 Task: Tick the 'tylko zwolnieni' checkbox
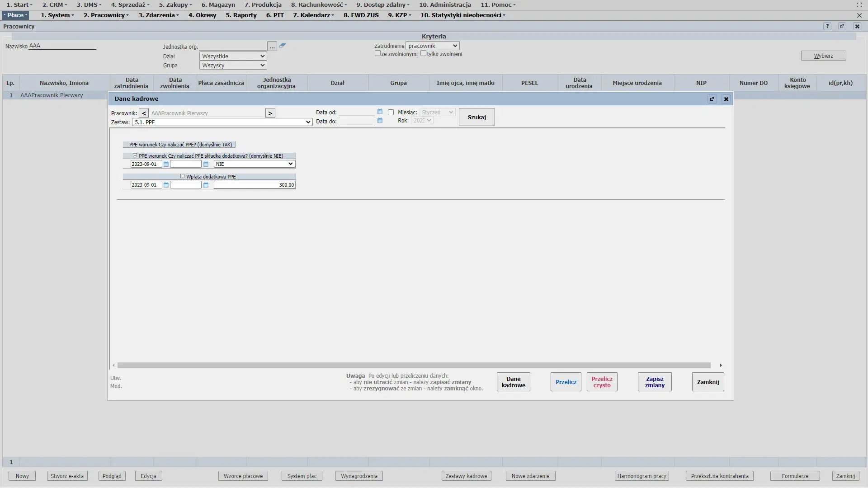pyautogui.click(x=423, y=53)
